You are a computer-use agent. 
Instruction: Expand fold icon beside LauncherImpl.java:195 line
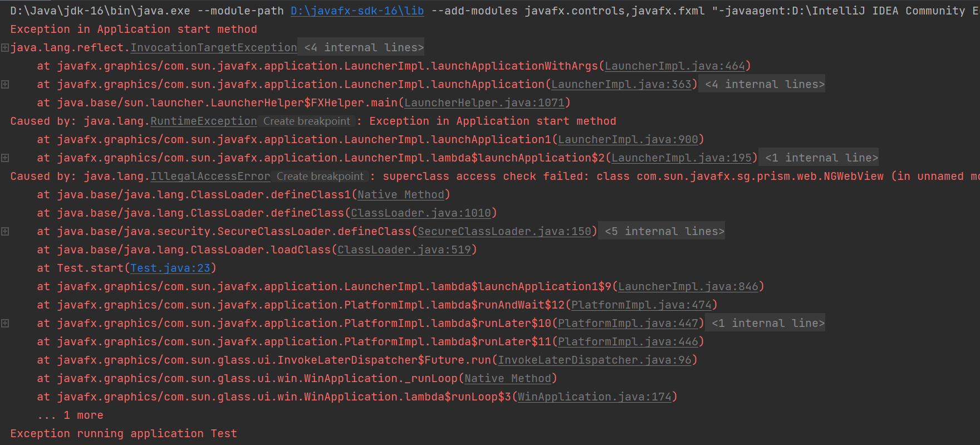pos(5,158)
